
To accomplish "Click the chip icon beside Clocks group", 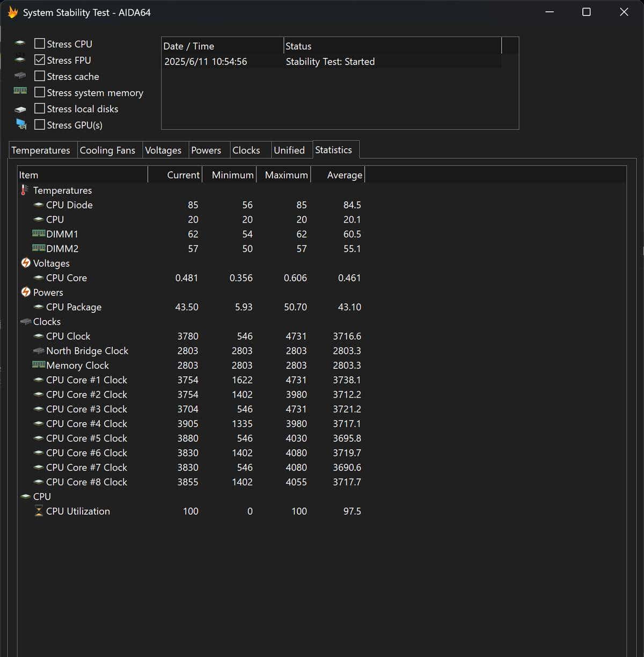I will pos(26,322).
